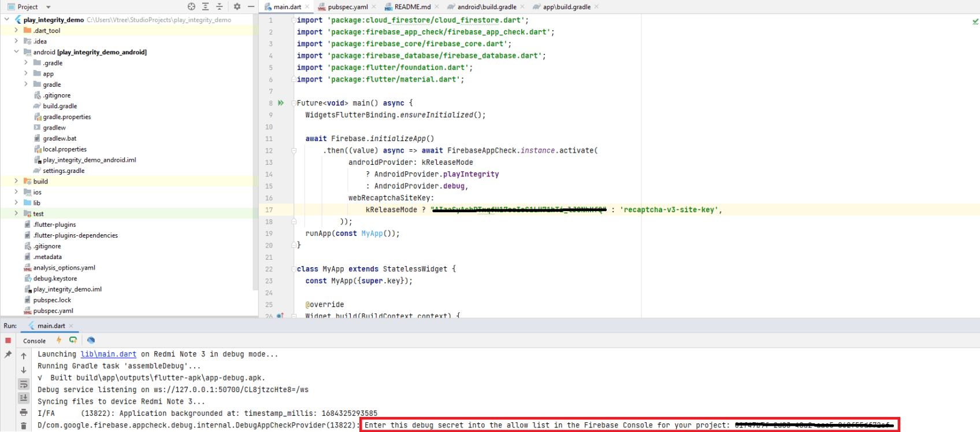Select local.properties file

(x=65, y=149)
